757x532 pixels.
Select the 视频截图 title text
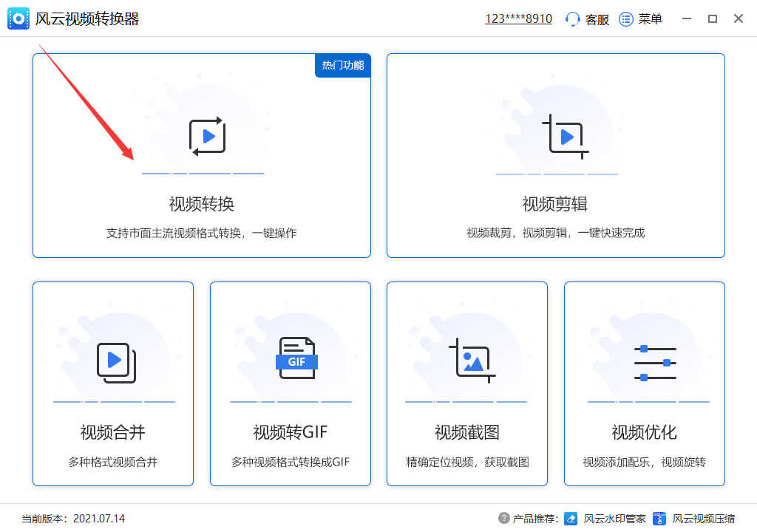pos(467,432)
